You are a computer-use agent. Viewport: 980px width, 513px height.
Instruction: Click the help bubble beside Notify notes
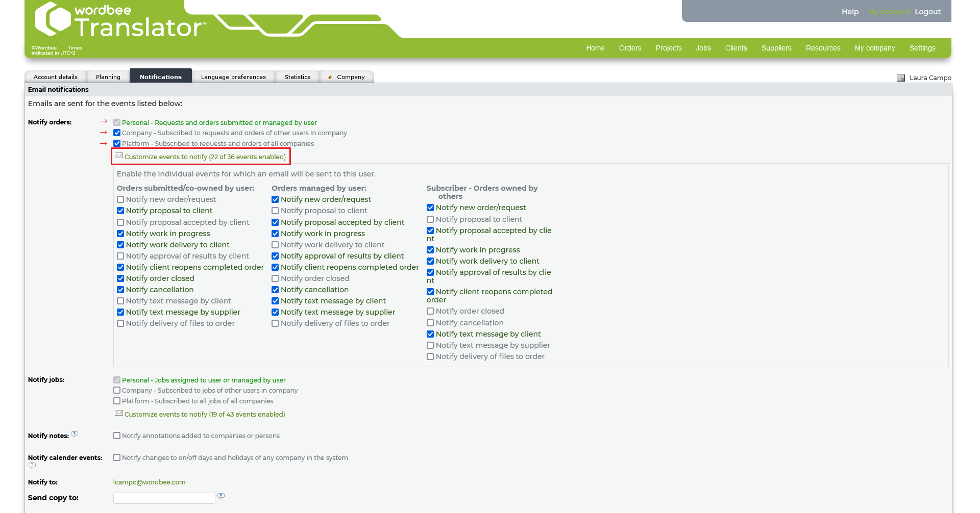75,434
